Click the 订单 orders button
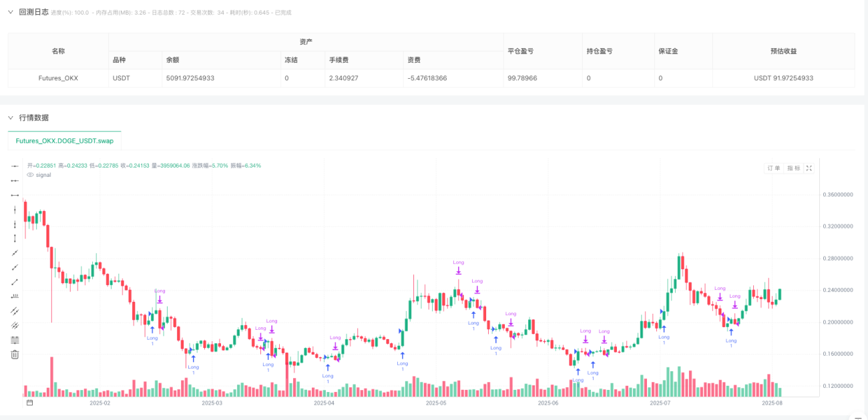Viewport: 868px width, 420px height. pyautogui.click(x=774, y=168)
